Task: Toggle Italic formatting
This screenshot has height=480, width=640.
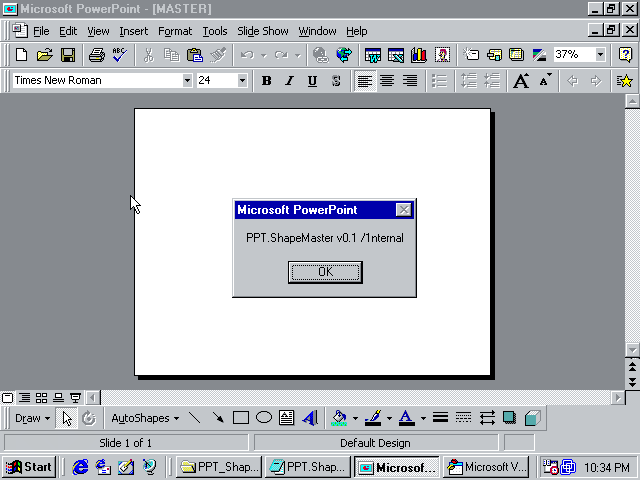Action: pos(289,81)
